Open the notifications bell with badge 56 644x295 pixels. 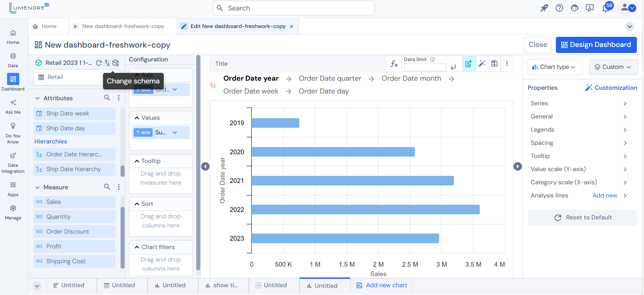(x=606, y=8)
